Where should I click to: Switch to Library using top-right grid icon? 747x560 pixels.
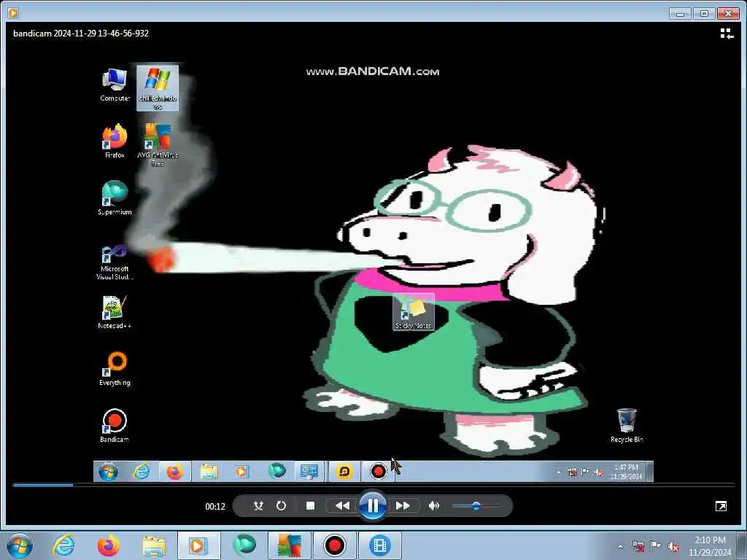(x=727, y=34)
